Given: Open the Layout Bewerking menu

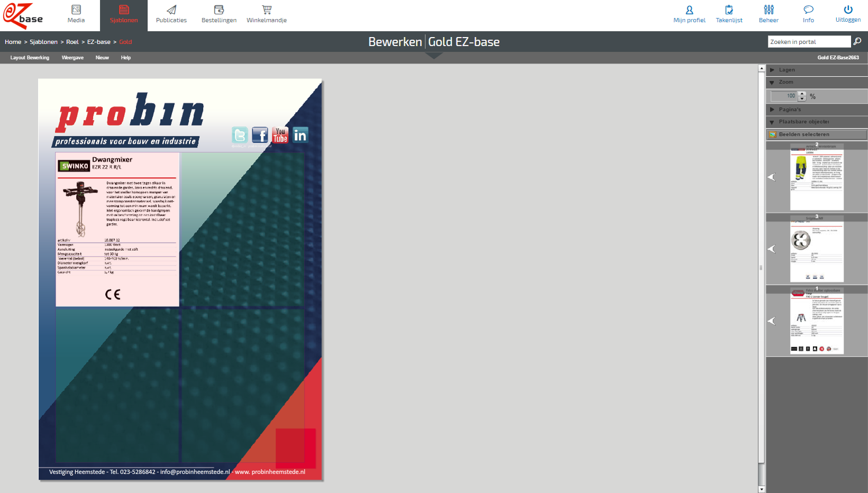Looking at the screenshot, I should coord(30,58).
